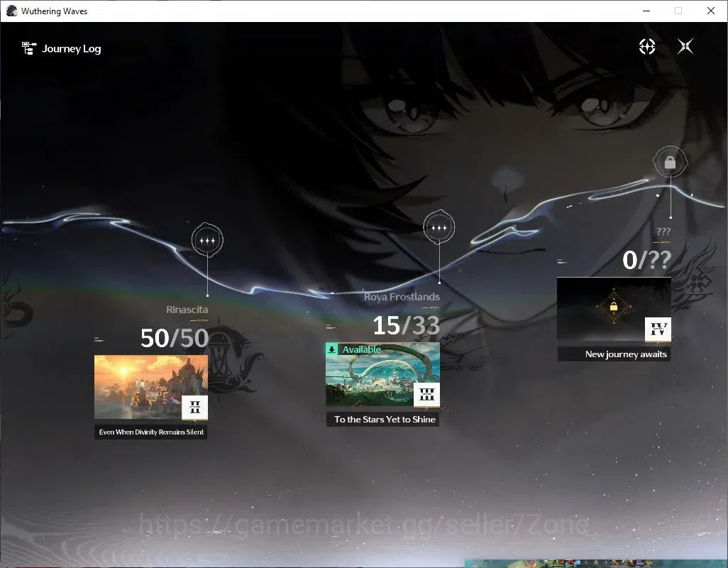
Task: Click the Available download badge icon
Action: coord(332,349)
